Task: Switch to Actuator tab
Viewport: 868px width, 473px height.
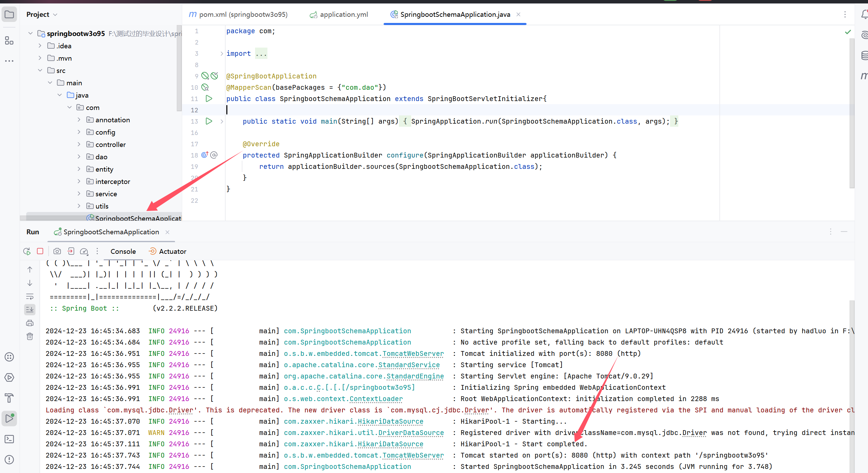Action: [168, 251]
